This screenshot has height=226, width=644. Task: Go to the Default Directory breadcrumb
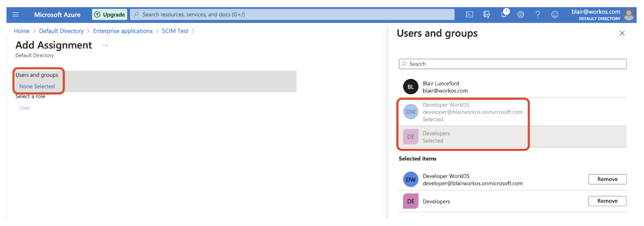pos(61,31)
